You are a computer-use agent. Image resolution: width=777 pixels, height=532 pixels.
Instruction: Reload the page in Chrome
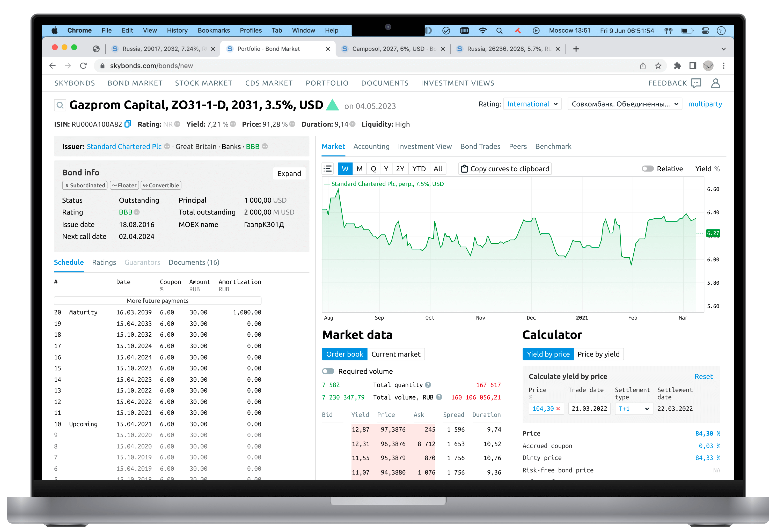click(x=83, y=66)
